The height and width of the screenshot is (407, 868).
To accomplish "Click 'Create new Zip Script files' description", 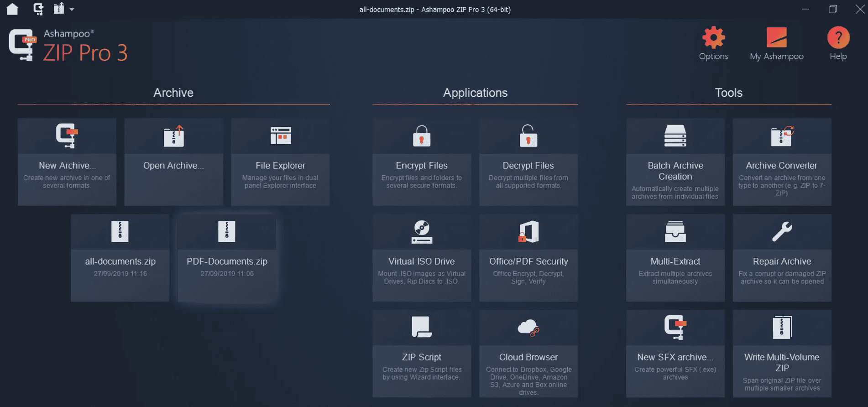I will tap(422, 373).
